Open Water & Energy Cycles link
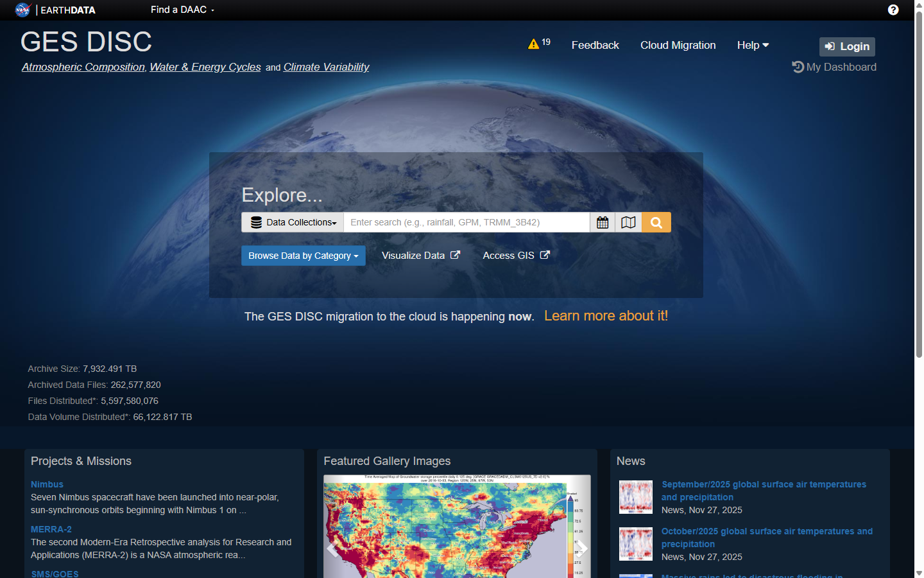 point(205,67)
